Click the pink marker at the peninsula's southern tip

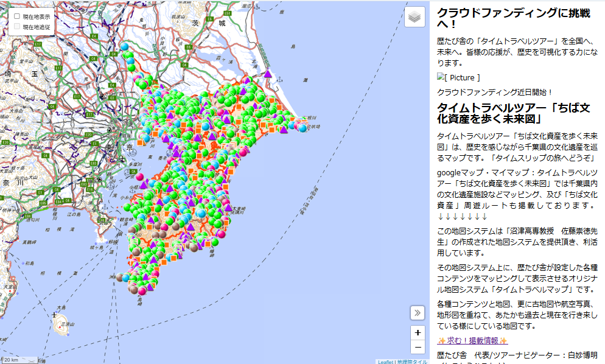[x=142, y=291]
